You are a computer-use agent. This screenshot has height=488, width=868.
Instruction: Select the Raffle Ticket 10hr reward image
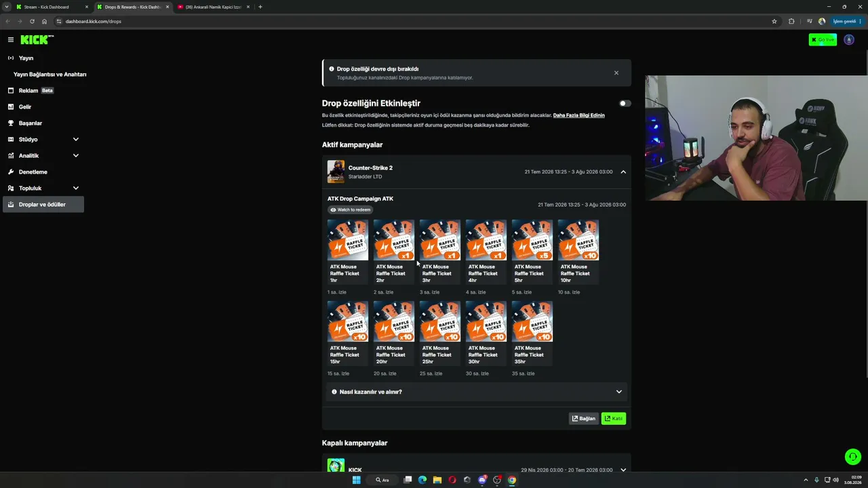578,240
